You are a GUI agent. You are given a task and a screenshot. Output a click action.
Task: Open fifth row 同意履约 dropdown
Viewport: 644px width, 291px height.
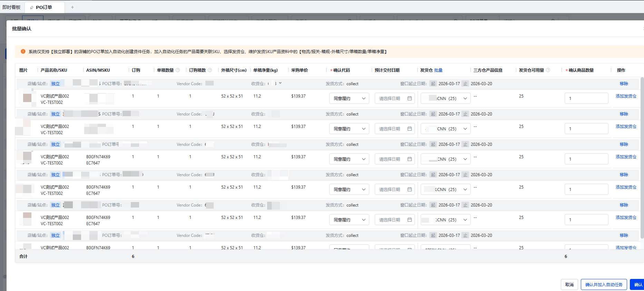point(349,220)
